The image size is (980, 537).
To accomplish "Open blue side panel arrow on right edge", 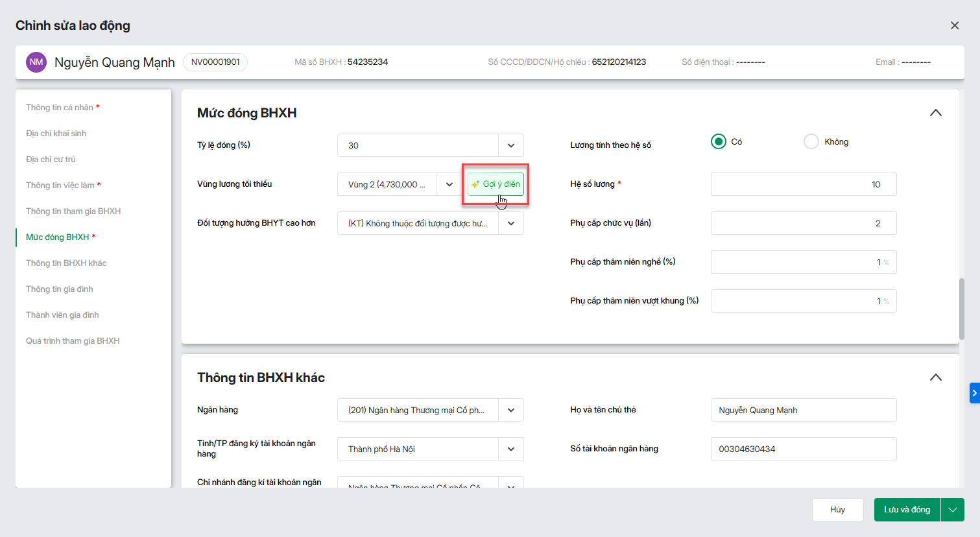I will [x=974, y=393].
